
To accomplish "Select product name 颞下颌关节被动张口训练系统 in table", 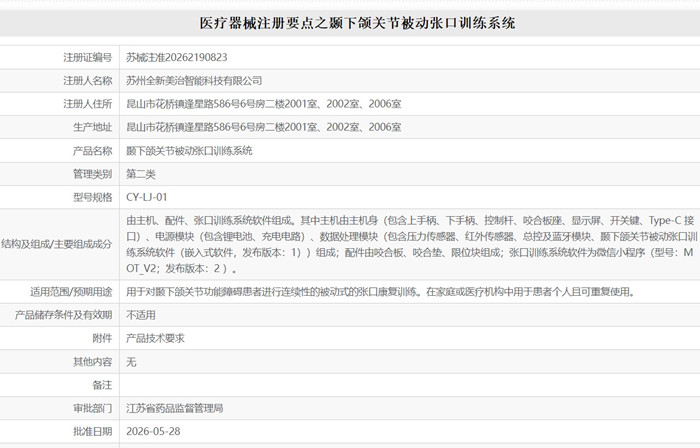I will coord(189,151).
